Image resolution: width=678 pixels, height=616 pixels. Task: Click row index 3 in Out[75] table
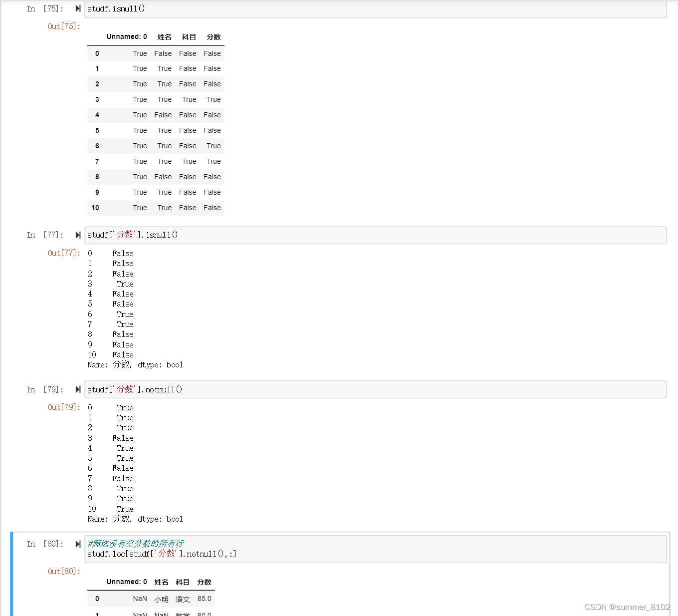pos(97,99)
